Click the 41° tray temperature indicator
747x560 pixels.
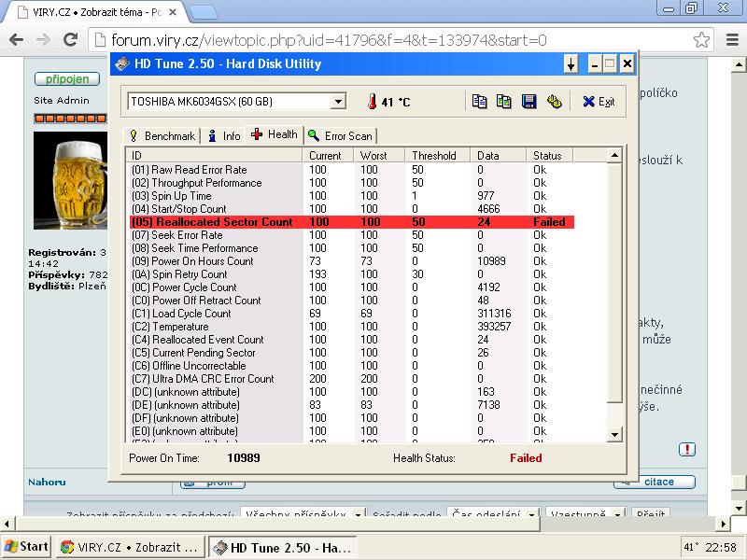point(690,547)
